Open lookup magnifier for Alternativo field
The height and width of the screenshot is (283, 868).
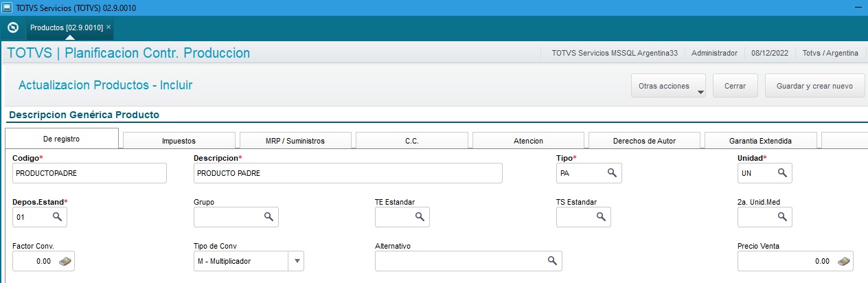(551, 261)
